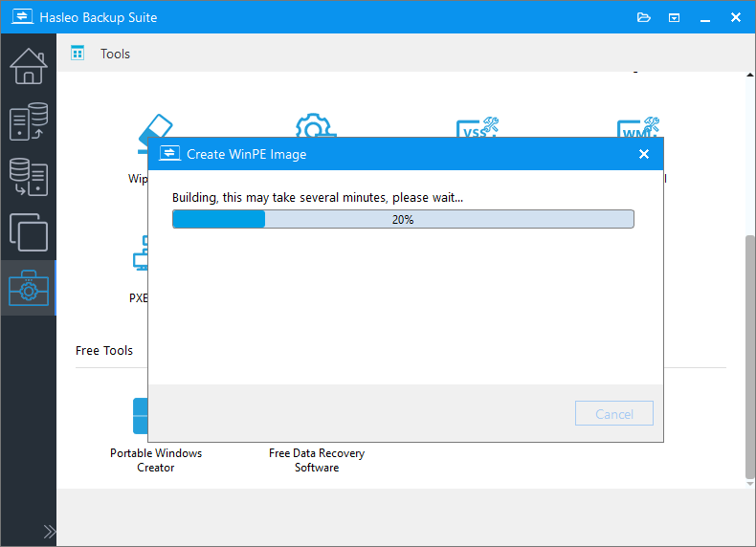Image resolution: width=756 pixels, height=547 pixels.
Task: Open the Restore section in sidebar
Action: click(x=28, y=177)
